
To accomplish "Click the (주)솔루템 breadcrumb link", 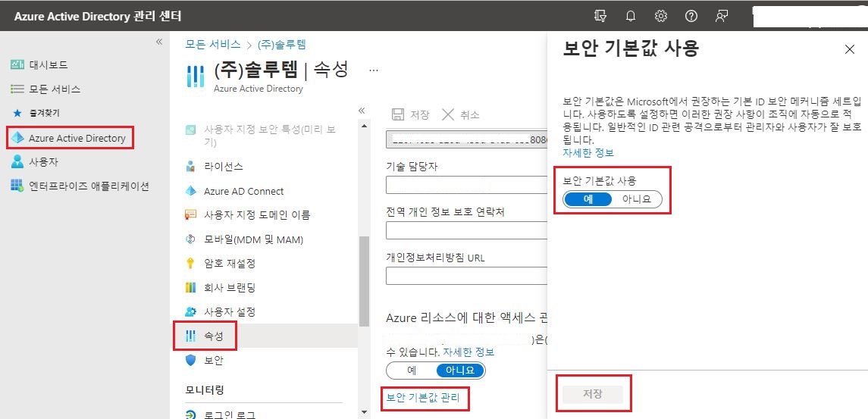I will pyautogui.click(x=282, y=44).
